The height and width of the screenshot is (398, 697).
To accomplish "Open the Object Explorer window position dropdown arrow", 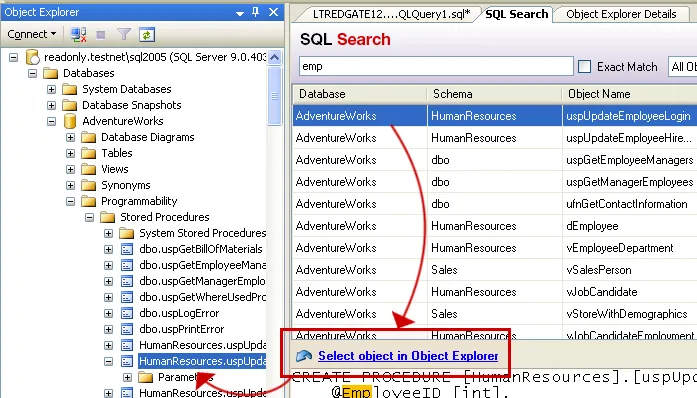I will pos(240,13).
